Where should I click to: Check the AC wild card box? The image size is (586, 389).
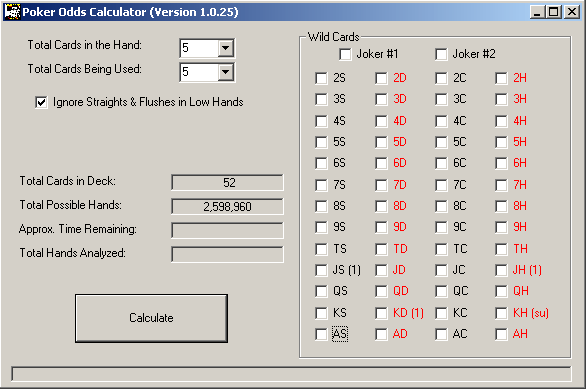(441, 334)
